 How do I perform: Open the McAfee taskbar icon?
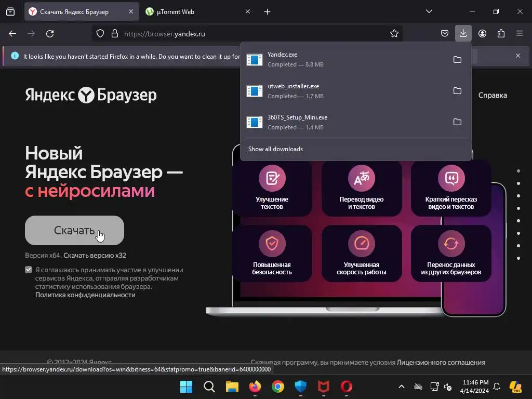pyautogui.click(x=323, y=387)
